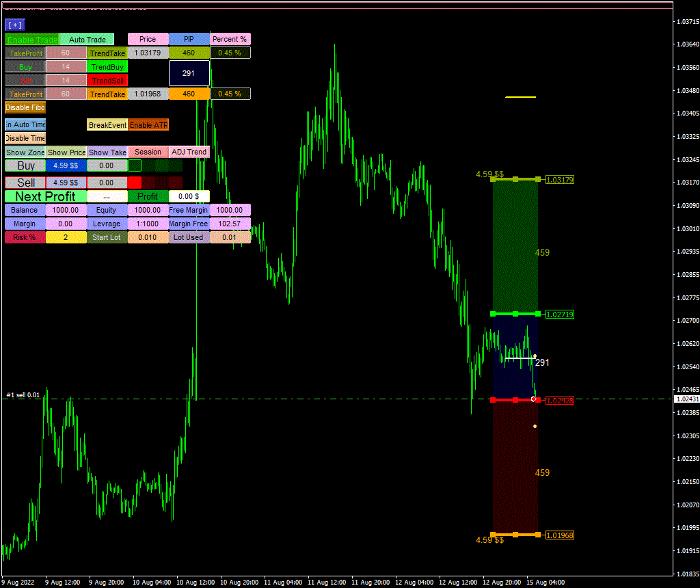Select the red 1.02428 sell level label

[560, 401]
